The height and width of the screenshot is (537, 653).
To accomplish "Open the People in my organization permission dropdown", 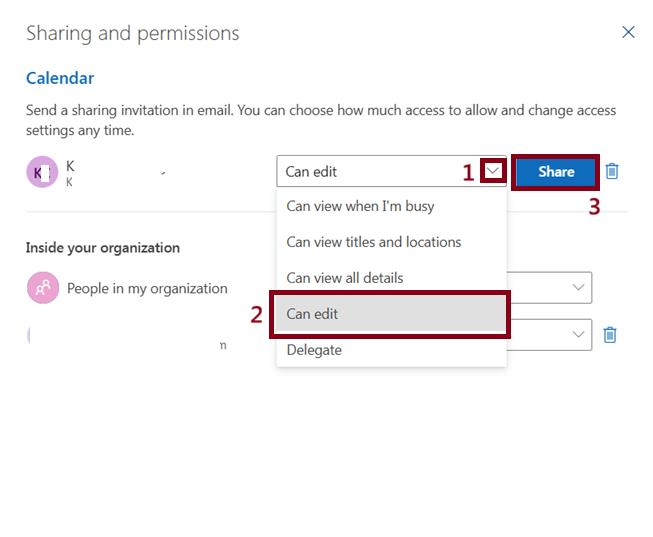I will (x=578, y=287).
